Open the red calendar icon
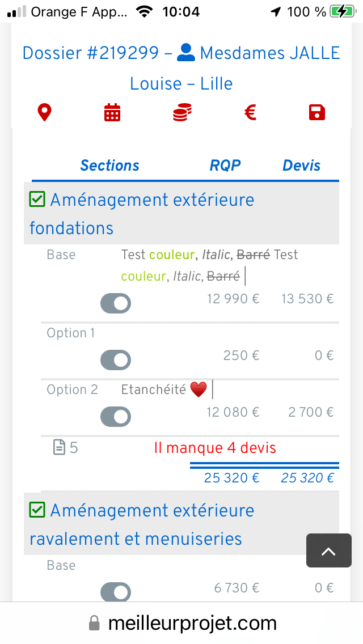This screenshot has height=644, width=363. (112, 112)
